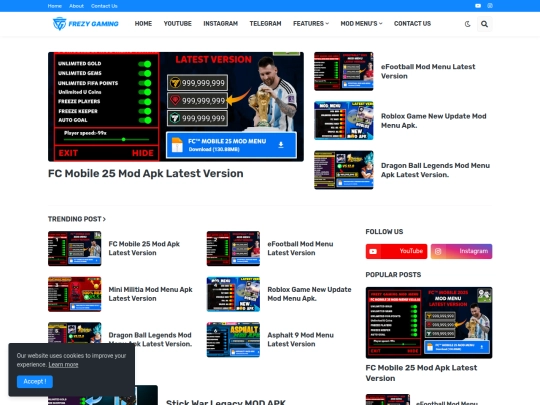
Task: Click YouTube icon in top blue bar
Action: coord(478,6)
